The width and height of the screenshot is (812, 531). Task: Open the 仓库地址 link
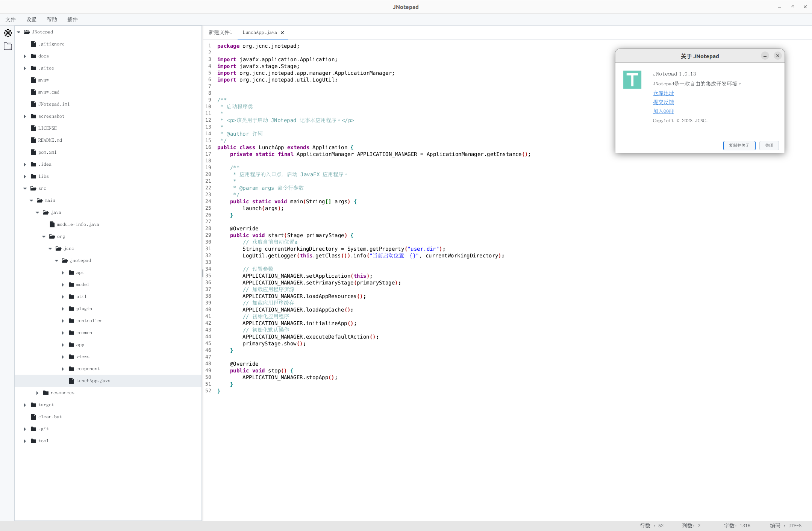click(x=663, y=93)
